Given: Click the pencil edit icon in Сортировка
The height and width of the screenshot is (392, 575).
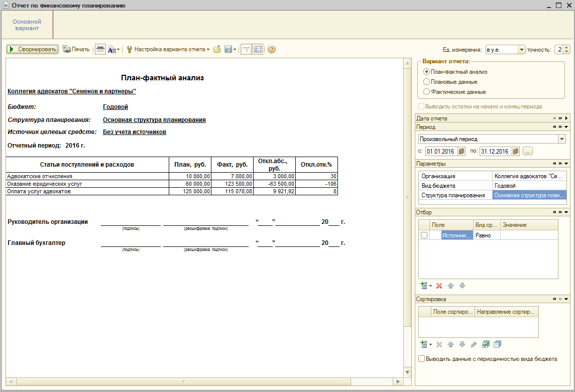Looking at the screenshot, I should point(474,344).
